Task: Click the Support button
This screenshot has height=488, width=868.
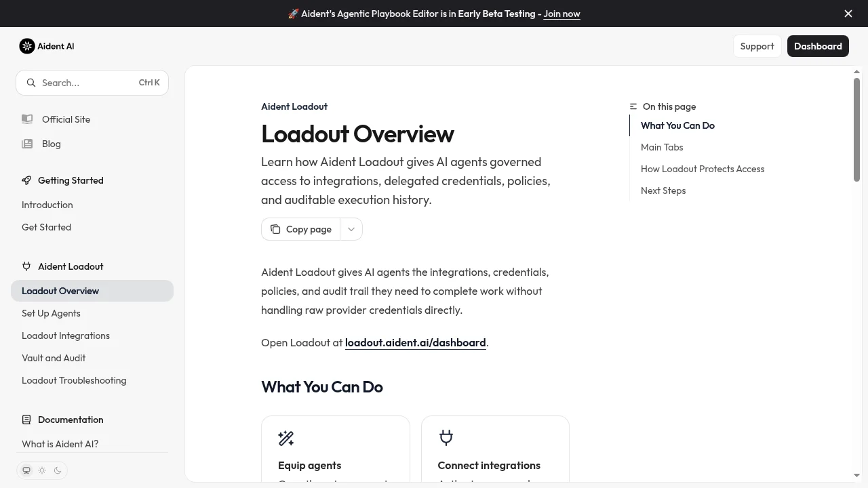Action: pos(757,46)
